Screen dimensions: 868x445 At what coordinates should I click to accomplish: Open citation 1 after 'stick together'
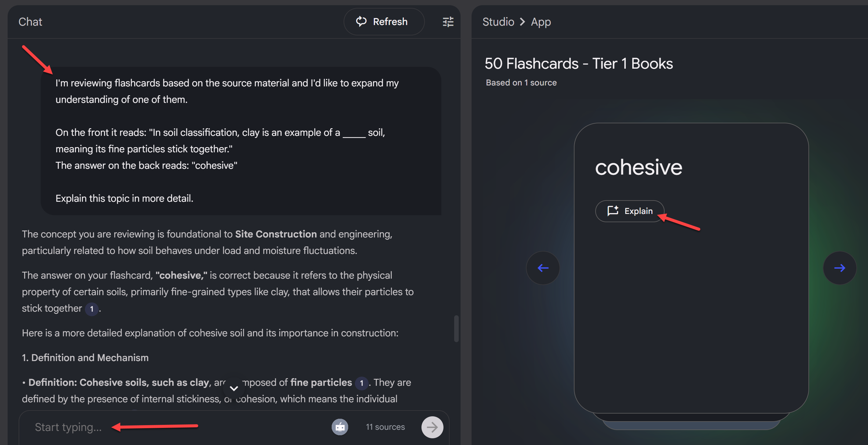pyautogui.click(x=92, y=309)
